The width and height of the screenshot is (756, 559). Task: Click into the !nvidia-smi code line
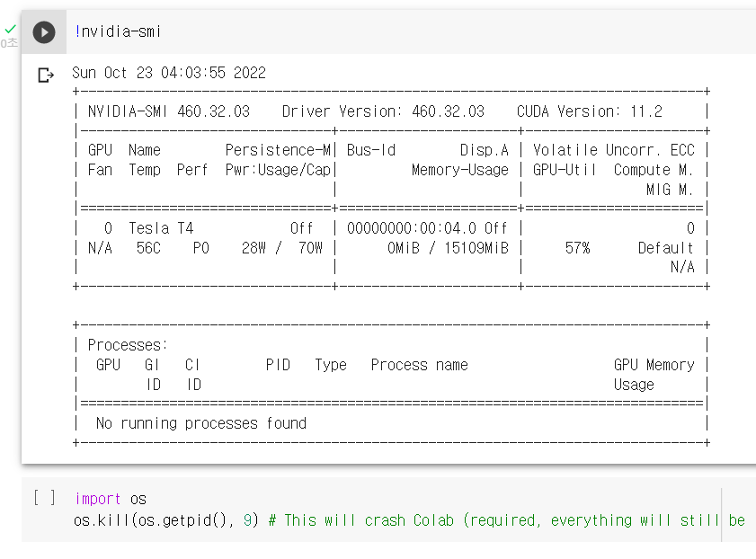click(118, 31)
